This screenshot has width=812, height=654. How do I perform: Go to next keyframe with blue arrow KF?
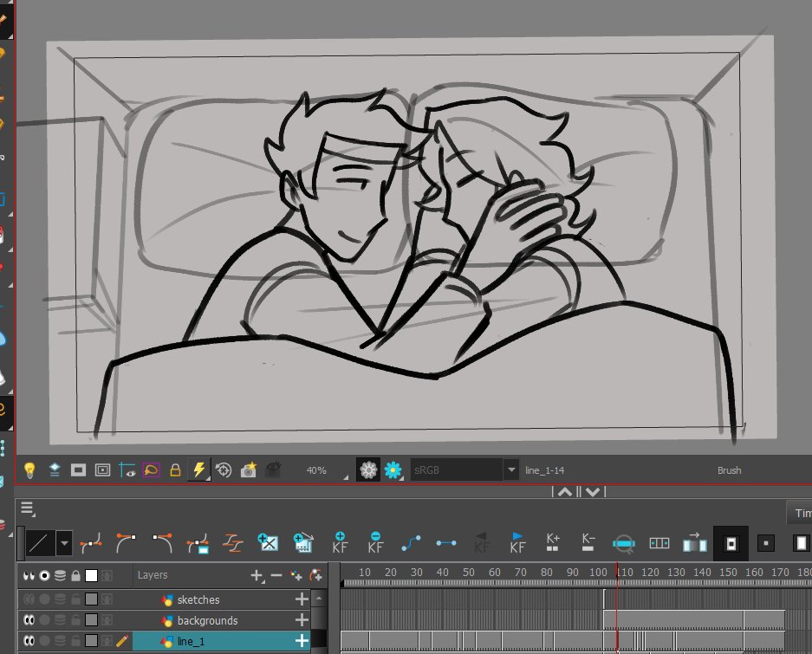(517, 542)
